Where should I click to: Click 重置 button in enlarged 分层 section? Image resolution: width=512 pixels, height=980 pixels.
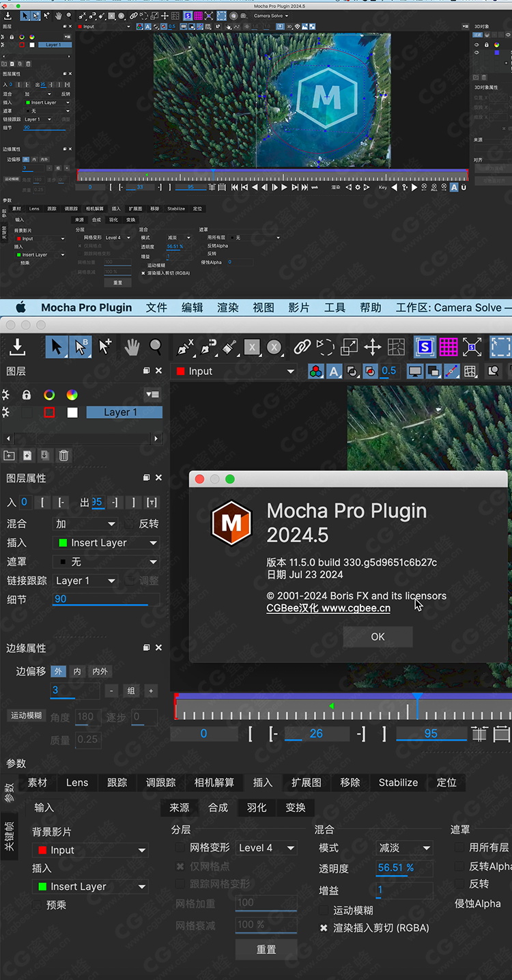(x=266, y=949)
